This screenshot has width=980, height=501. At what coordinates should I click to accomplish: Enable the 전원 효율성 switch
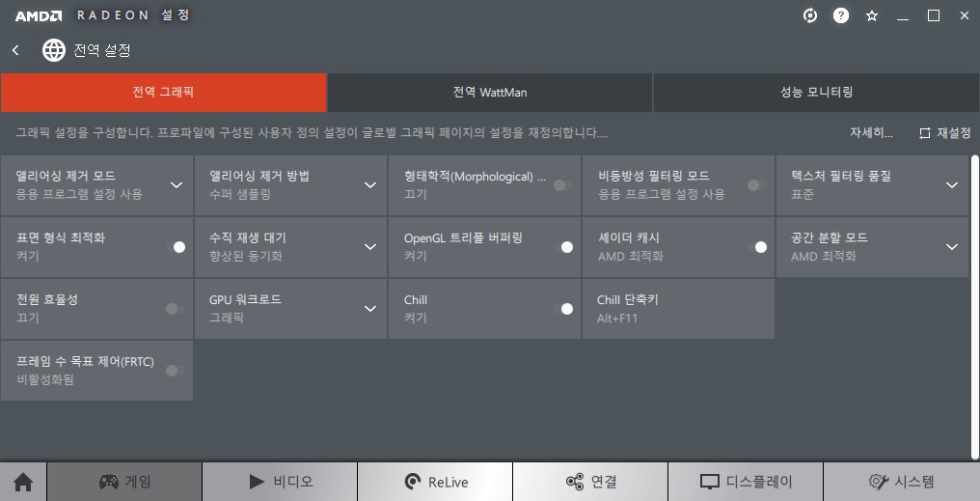coord(175,309)
